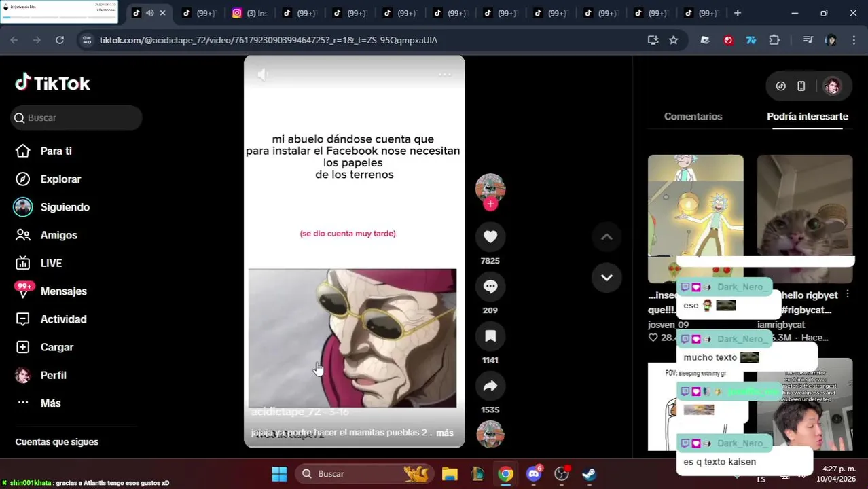Open a new browser tab
Screen dimensions: 868x489
coord(738,13)
